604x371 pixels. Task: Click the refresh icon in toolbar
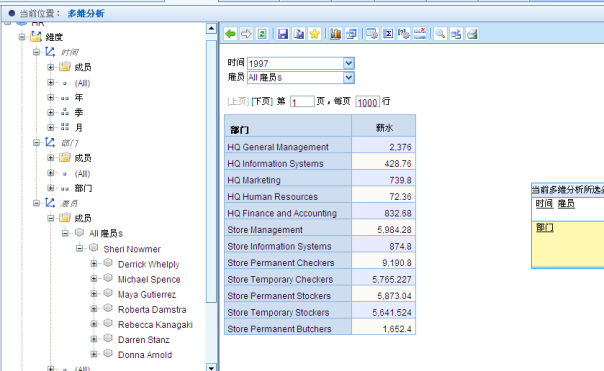tap(262, 34)
